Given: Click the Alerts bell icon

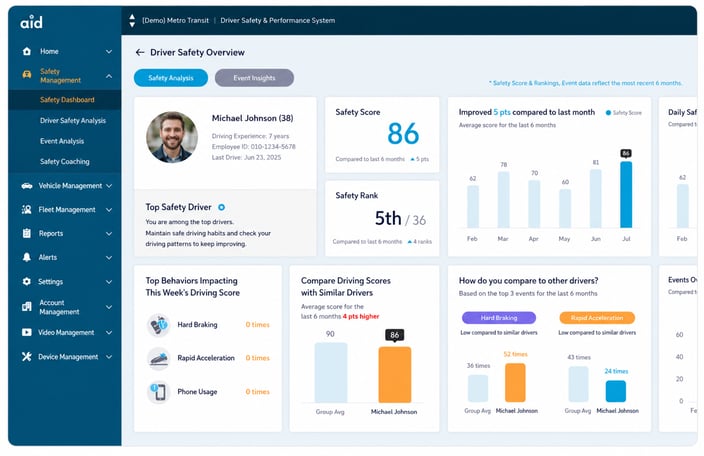Looking at the screenshot, I should (27, 257).
